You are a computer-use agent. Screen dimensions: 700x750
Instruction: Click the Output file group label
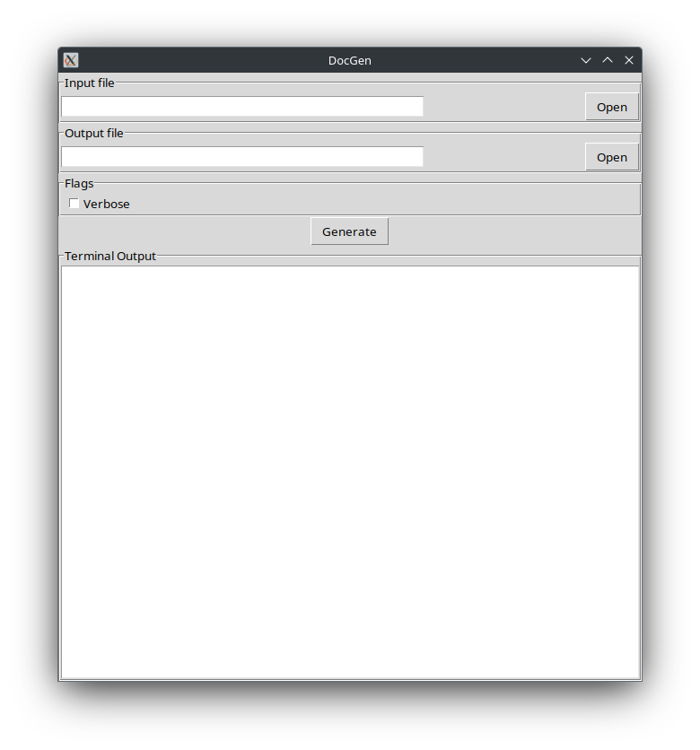[93, 134]
